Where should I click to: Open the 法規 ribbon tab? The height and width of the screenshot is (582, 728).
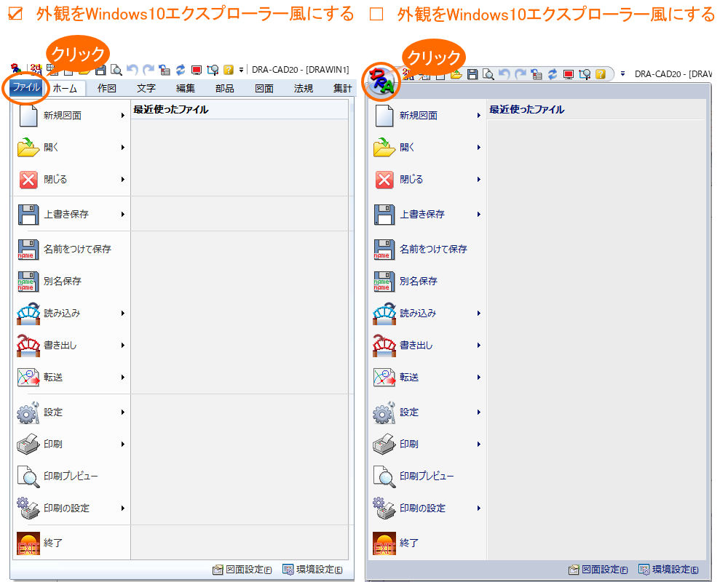point(304,89)
